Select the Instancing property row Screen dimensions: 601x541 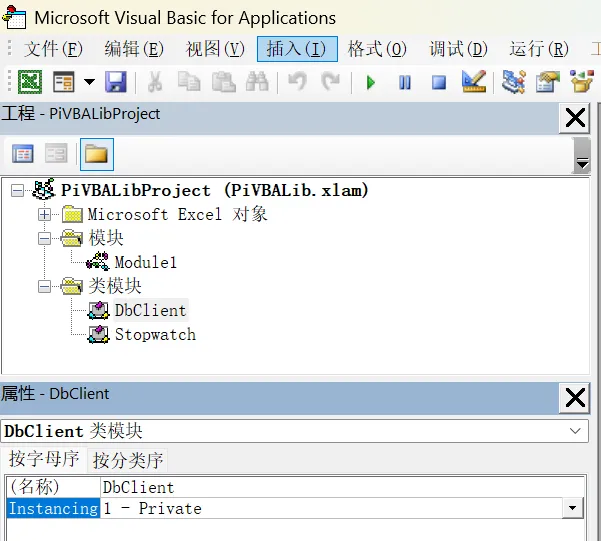[x=53, y=508]
